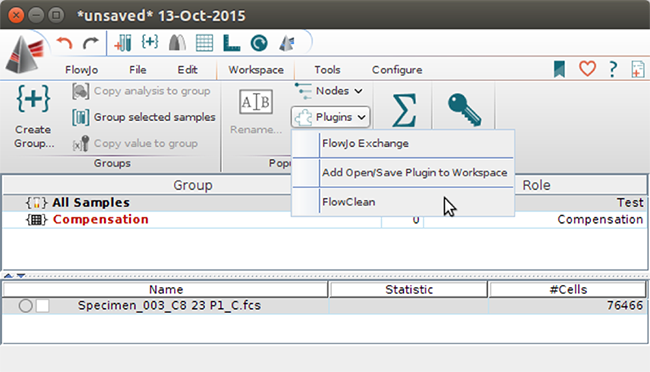The width and height of the screenshot is (650, 372).
Task: Click the add samples tube icon
Action: (123, 43)
